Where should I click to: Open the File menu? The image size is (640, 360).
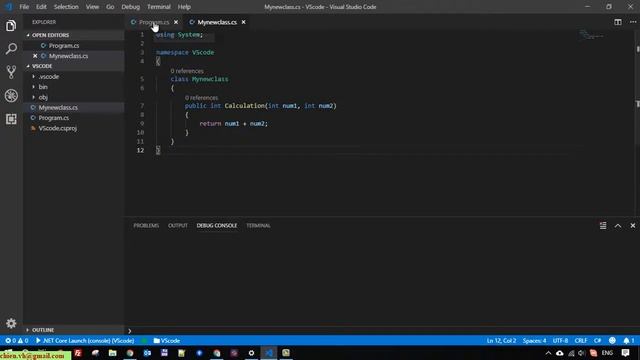(24, 7)
